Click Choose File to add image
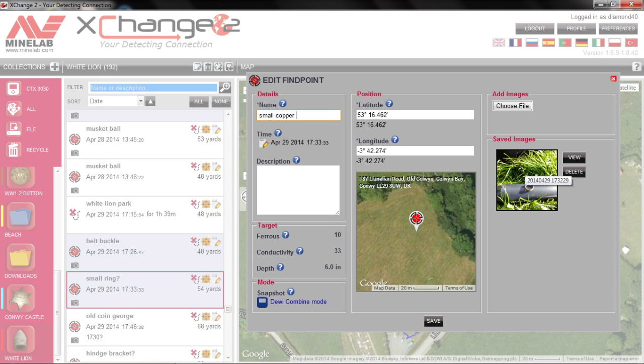The height and width of the screenshot is (364, 644). click(512, 106)
